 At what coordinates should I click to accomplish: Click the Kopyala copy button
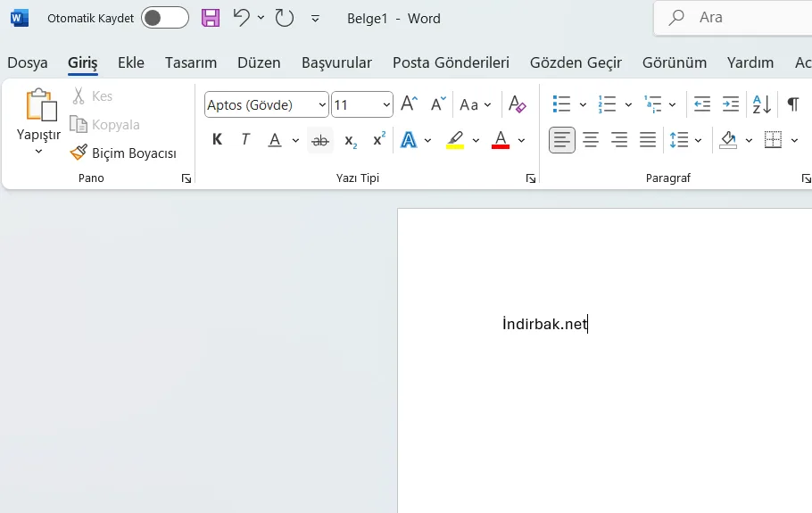click(x=105, y=124)
